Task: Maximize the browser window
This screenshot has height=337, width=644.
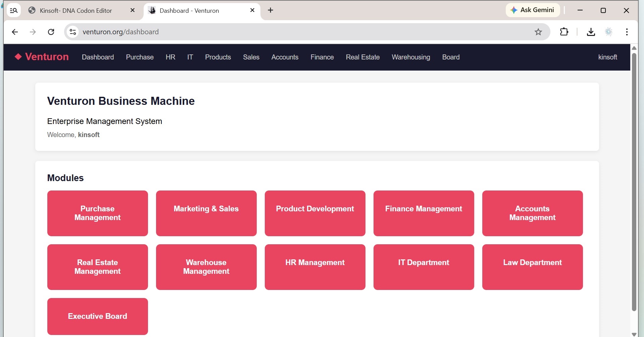Action: tap(603, 10)
